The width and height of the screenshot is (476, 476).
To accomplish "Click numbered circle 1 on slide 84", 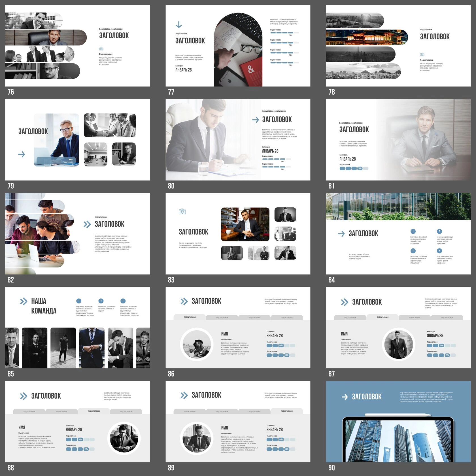I will (x=413, y=231).
